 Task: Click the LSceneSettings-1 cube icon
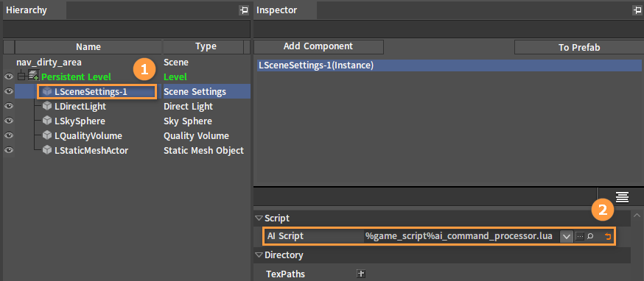47,91
